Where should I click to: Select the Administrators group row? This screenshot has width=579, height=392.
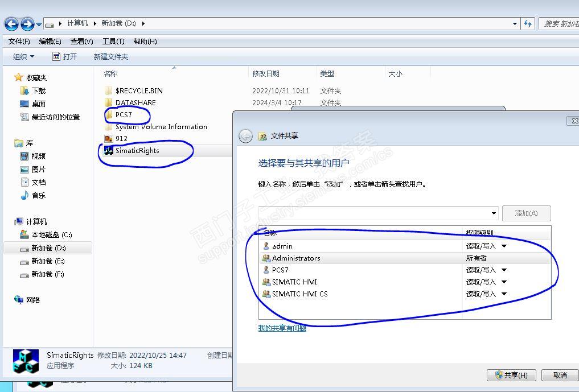click(x=405, y=258)
